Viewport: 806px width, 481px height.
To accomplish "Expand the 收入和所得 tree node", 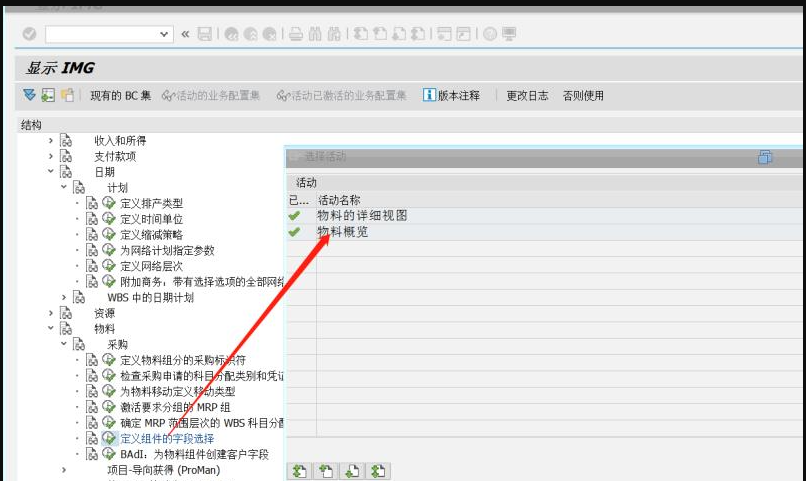I will [50, 140].
